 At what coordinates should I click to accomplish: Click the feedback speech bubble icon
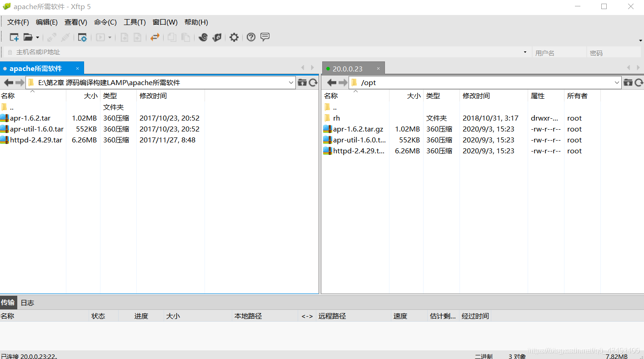coord(265,37)
